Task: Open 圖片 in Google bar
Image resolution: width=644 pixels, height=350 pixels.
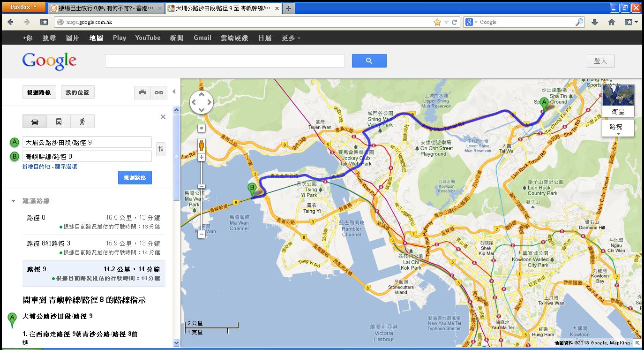Action: tap(73, 38)
